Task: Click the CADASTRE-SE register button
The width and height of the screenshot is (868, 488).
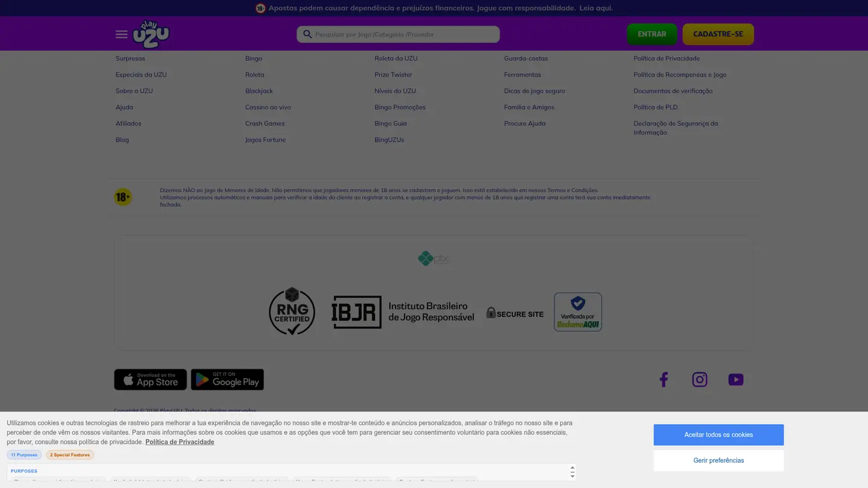Action: 718,34
